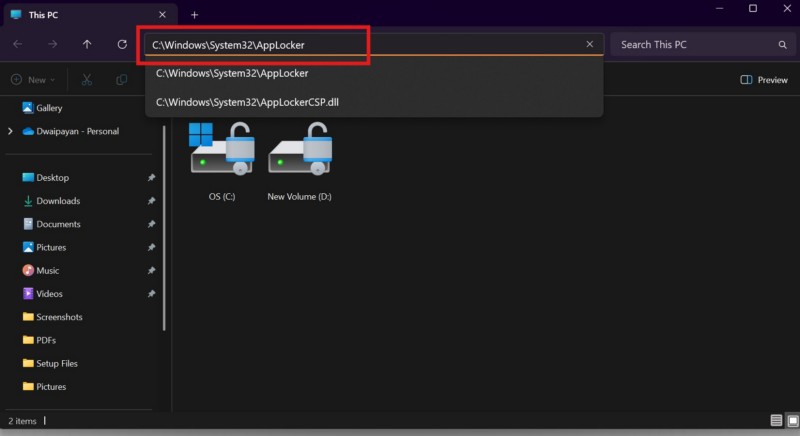
Task: Click the pin icon beside Videos
Action: coord(152,294)
